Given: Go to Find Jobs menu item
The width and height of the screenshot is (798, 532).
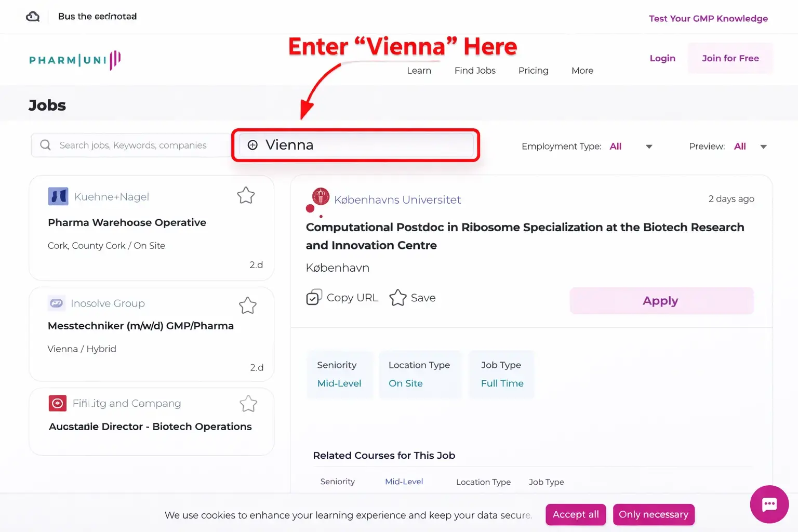Looking at the screenshot, I should [x=475, y=71].
